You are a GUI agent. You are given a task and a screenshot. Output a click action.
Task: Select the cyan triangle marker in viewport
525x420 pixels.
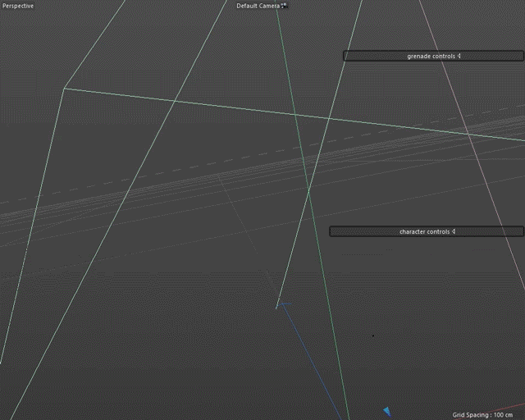pyautogui.click(x=387, y=411)
